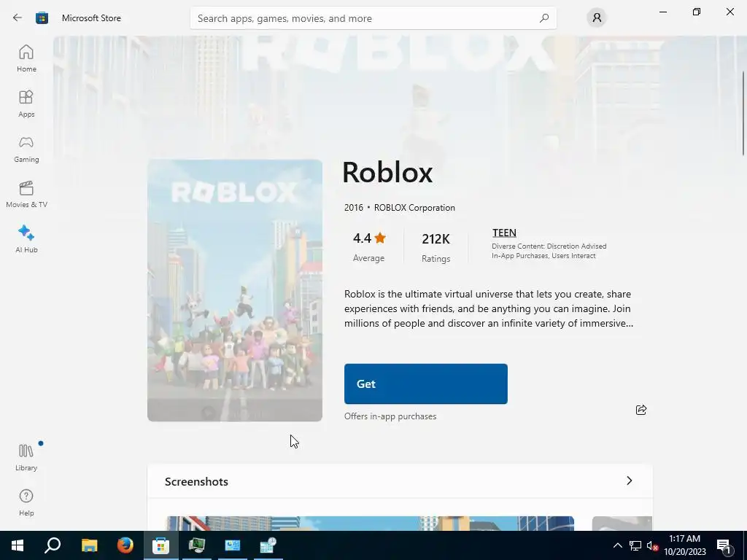Open File Explorer from taskbar

89,545
